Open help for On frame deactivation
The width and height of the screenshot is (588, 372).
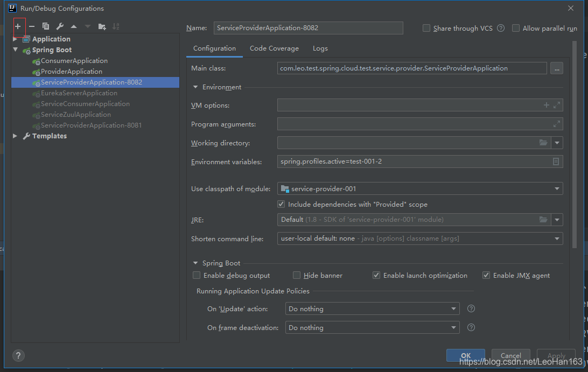point(471,327)
